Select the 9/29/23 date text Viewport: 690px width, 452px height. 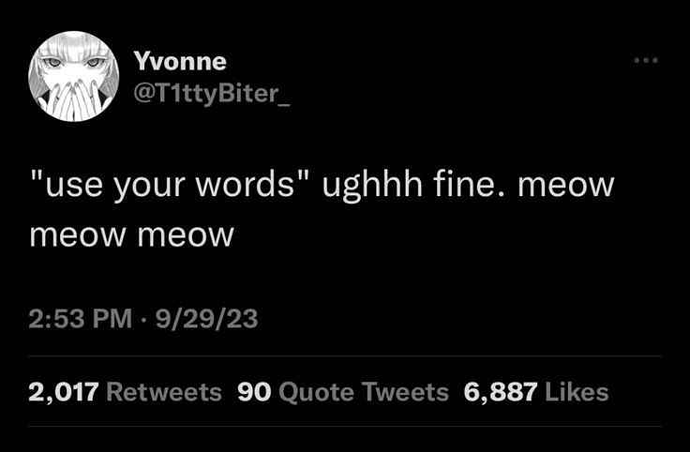[x=206, y=318]
